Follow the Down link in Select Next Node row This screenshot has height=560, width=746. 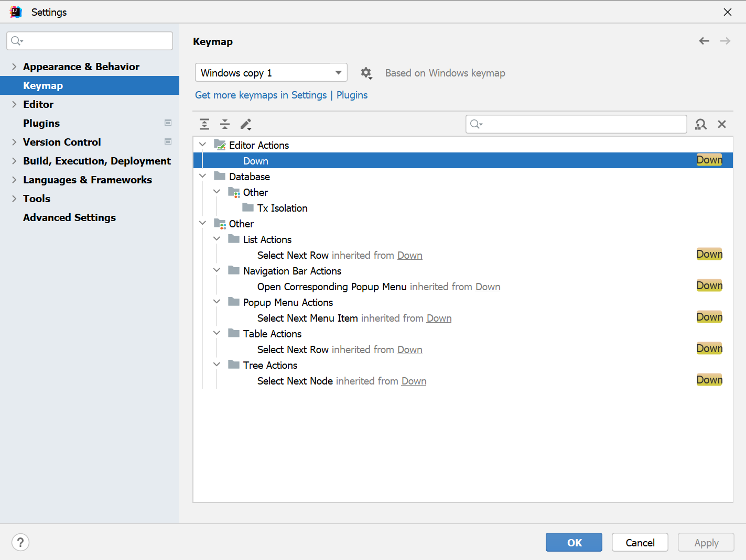pos(414,381)
